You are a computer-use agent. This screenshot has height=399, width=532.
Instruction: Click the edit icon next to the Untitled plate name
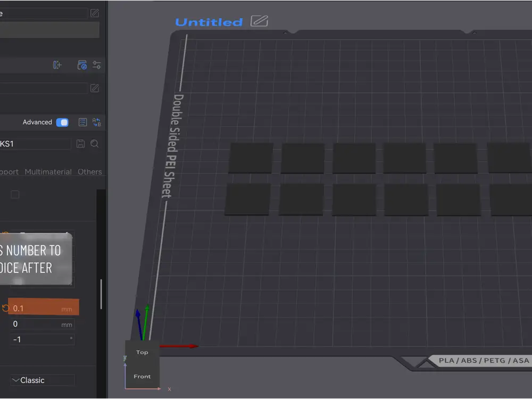coord(259,21)
